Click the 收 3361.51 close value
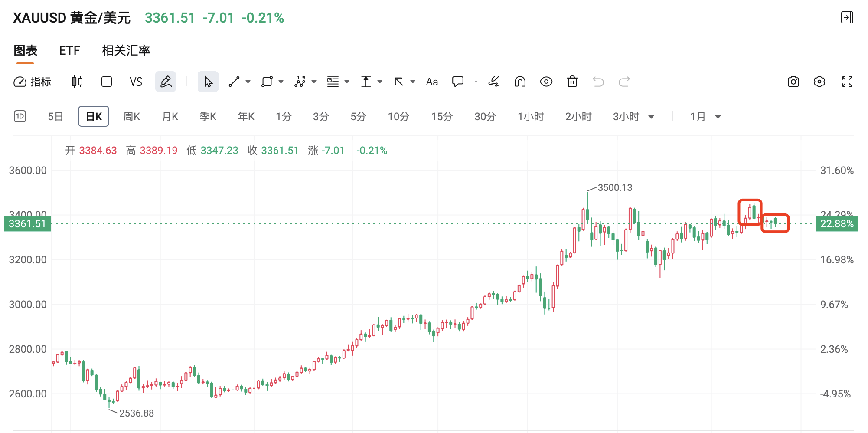 tap(273, 151)
